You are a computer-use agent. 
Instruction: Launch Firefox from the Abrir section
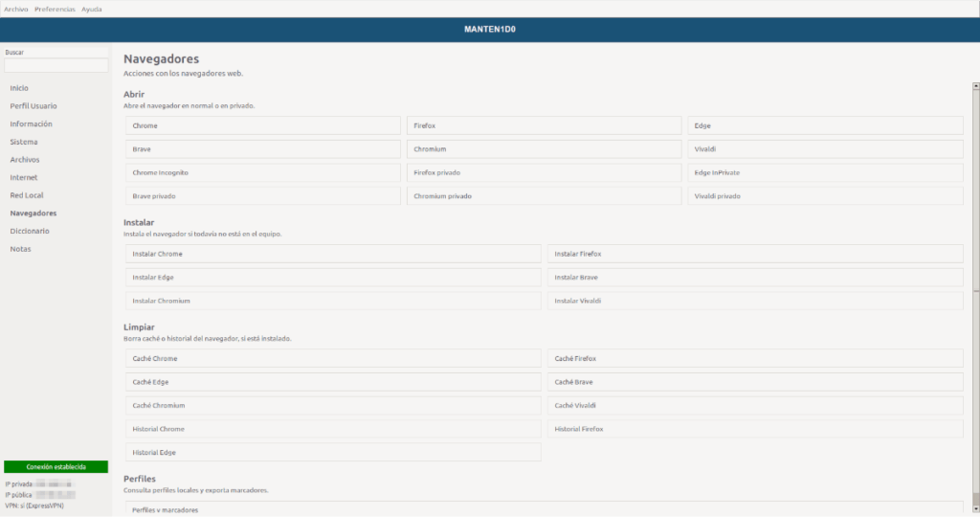544,125
